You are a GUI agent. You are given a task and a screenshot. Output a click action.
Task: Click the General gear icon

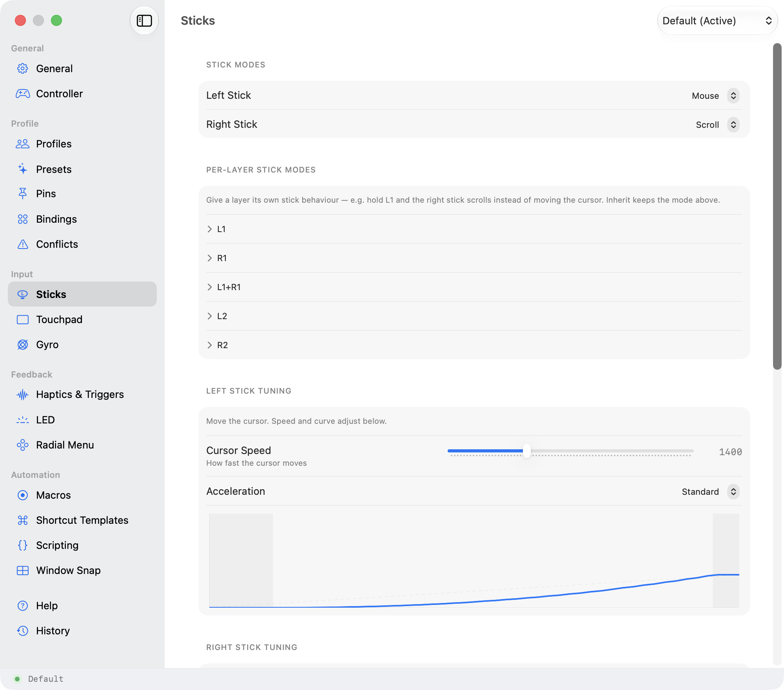[23, 69]
